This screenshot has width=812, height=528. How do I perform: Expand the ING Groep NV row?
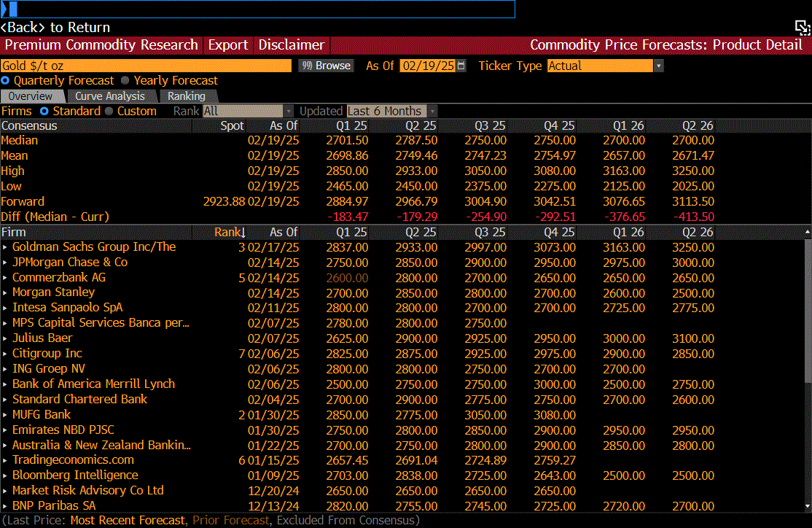pyautogui.click(x=4, y=369)
